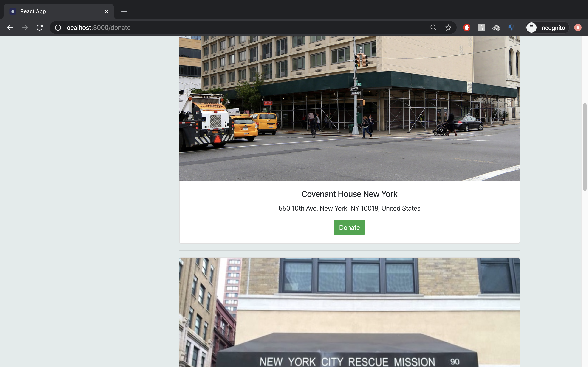The height and width of the screenshot is (367, 588).
Task: Click the localhost:3000/donate address field
Action: [219, 28]
